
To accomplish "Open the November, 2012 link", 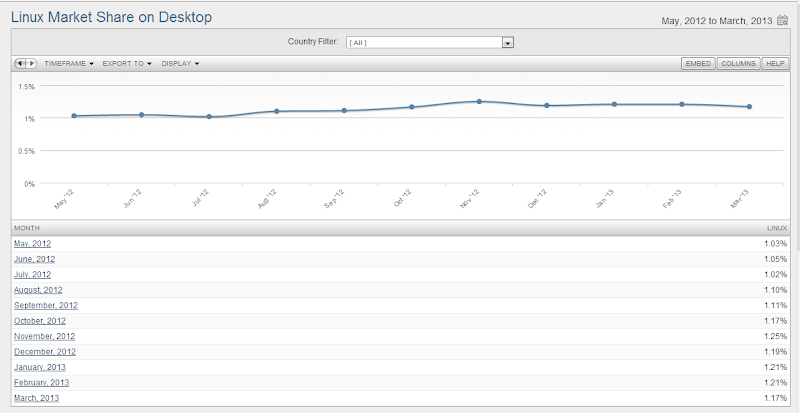I will click(x=45, y=336).
